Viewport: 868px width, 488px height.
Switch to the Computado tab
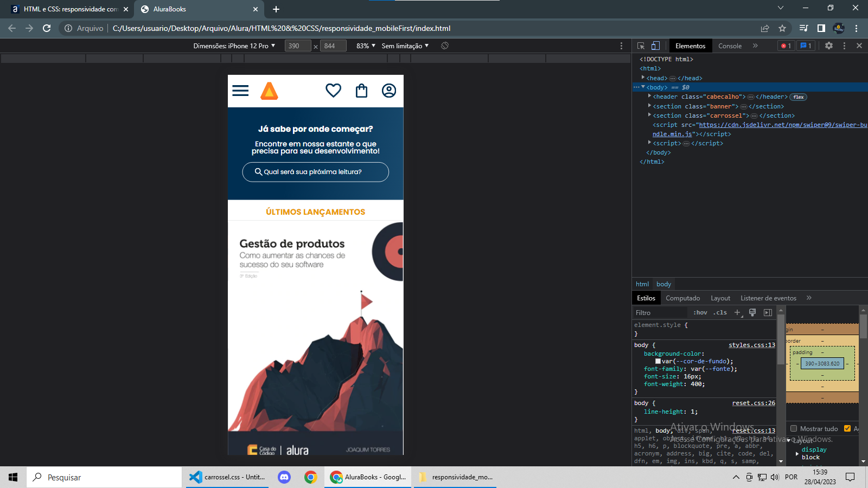tap(682, 298)
